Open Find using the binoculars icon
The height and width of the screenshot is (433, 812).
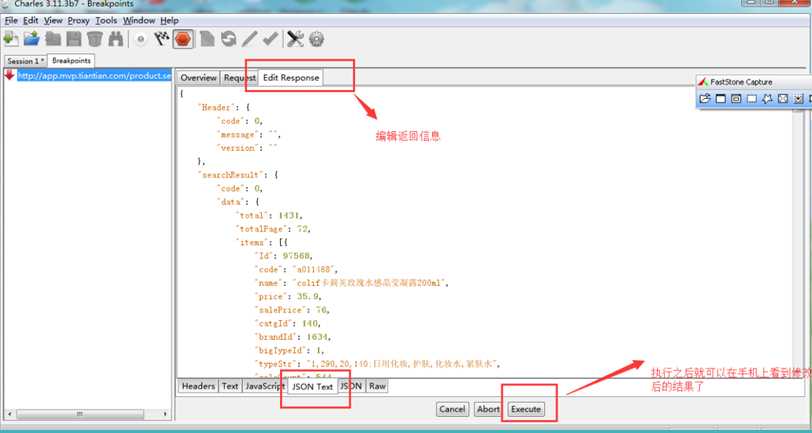115,39
